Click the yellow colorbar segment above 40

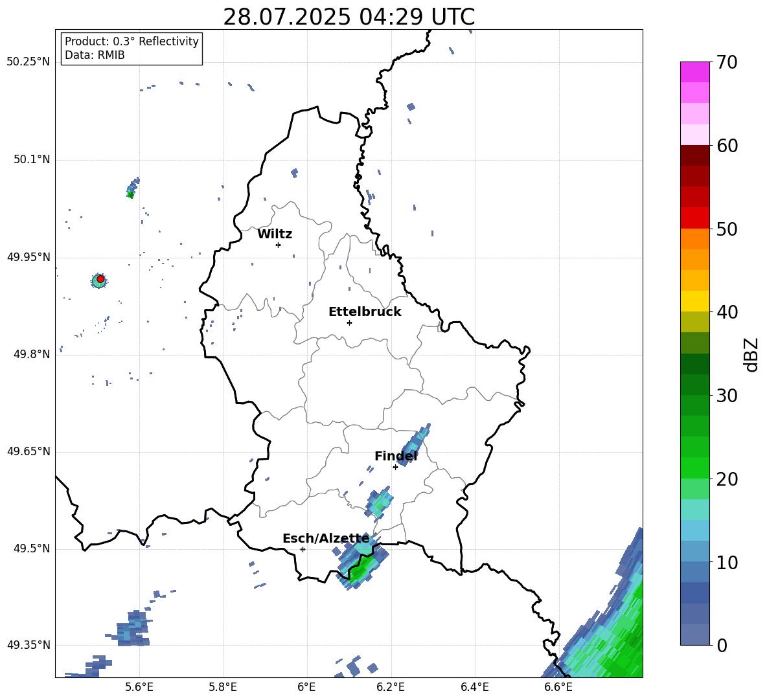pyautogui.click(x=694, y=301)
